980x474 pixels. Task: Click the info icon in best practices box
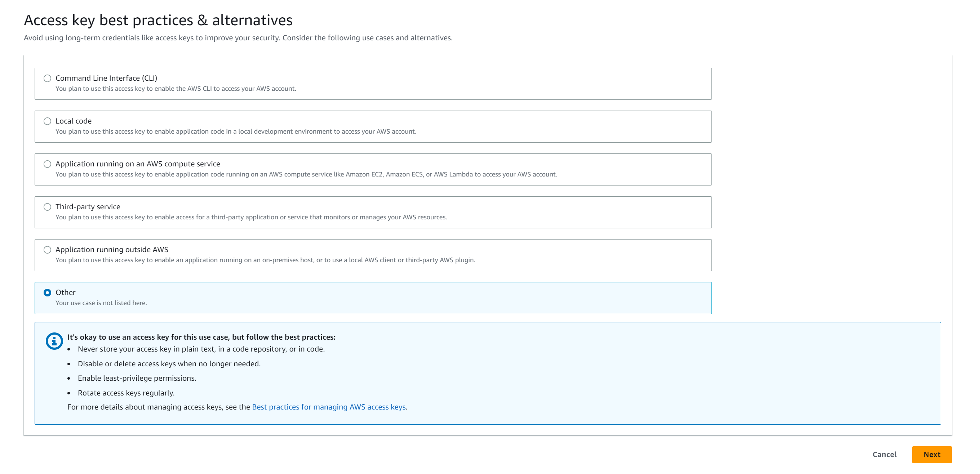point(54,341)
